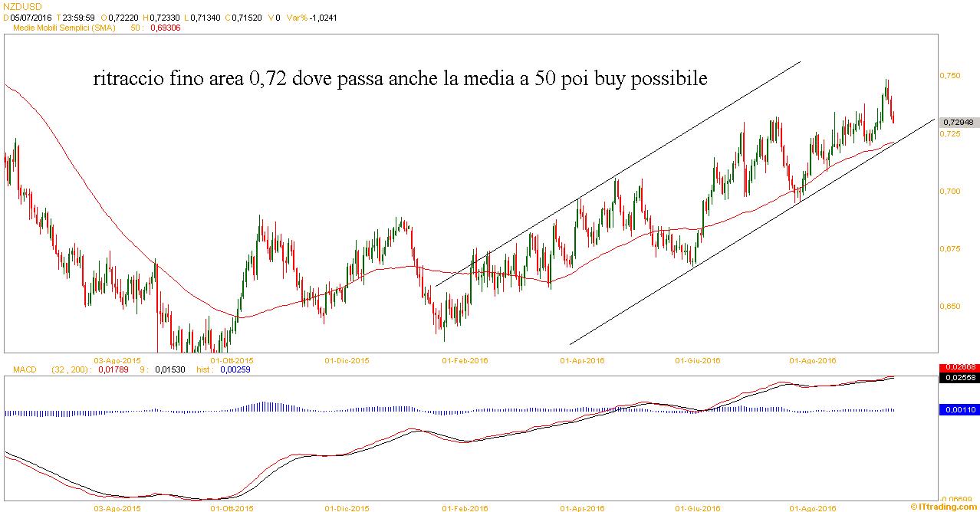Click the black MACD signal tag 0,02558
980x512 pixels.
pos(958,378)
